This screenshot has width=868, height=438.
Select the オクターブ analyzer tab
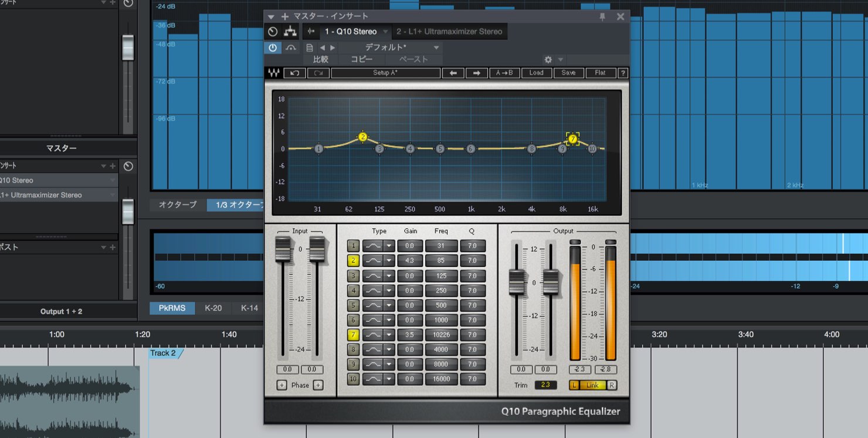(178, 205)
